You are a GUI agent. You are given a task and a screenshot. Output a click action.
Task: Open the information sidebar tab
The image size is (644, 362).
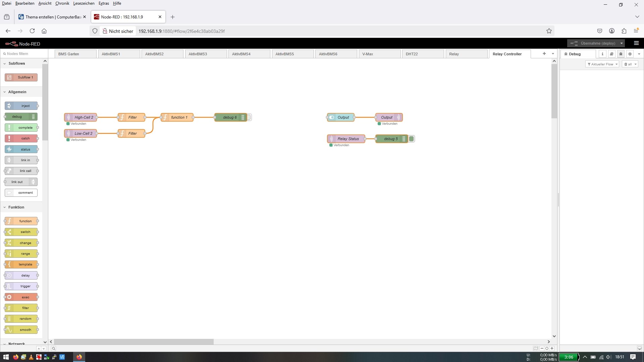pyautogui.click(x=602, y=54)
